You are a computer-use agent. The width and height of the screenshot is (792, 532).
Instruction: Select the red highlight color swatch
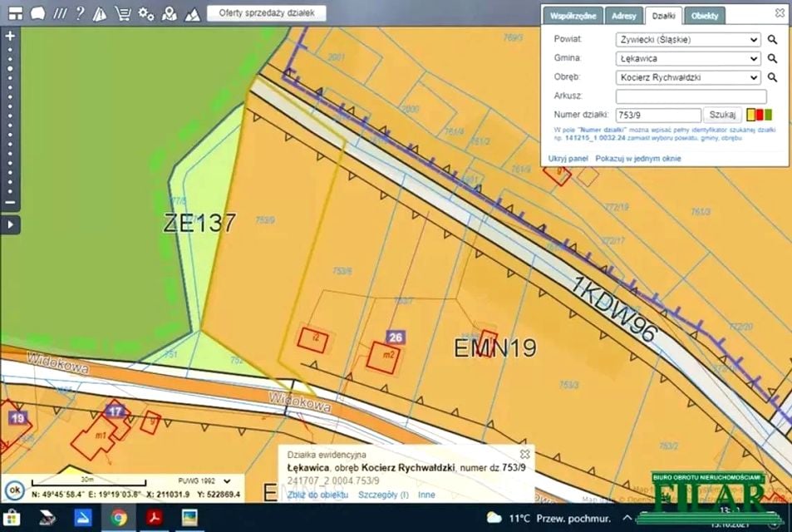(x=759, y=115)
